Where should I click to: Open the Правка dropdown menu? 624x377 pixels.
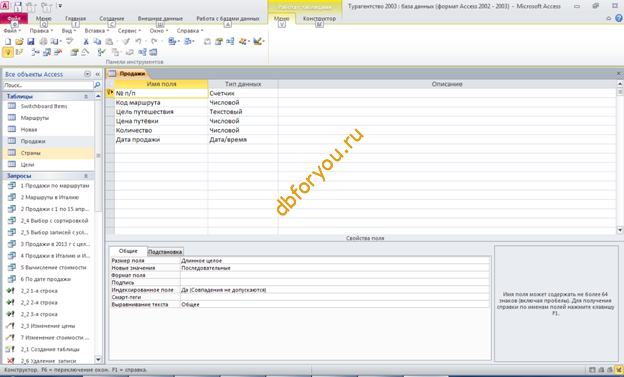pos(41,31)
